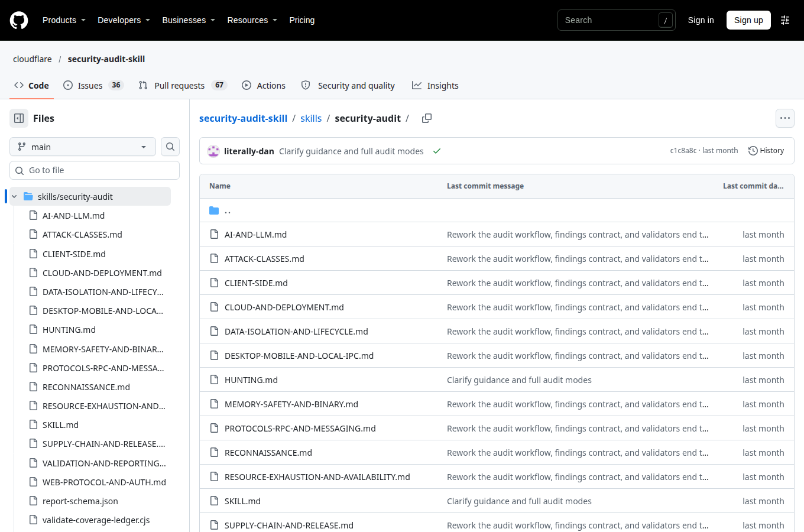Open the three-dot more options menu

click(x=785, y=118)
